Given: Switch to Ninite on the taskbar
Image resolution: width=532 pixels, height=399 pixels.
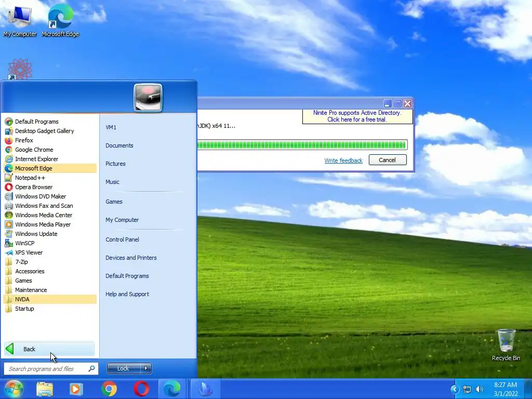Looking at the screenshot, I should click(205, 389).
